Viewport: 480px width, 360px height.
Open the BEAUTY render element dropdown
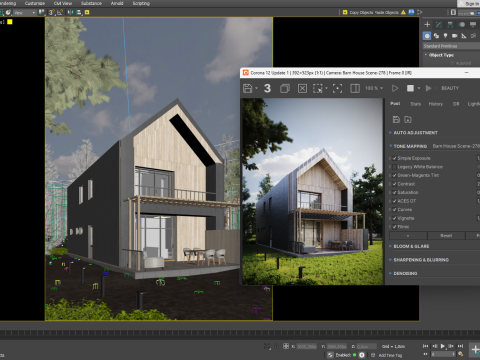(450, 88)
